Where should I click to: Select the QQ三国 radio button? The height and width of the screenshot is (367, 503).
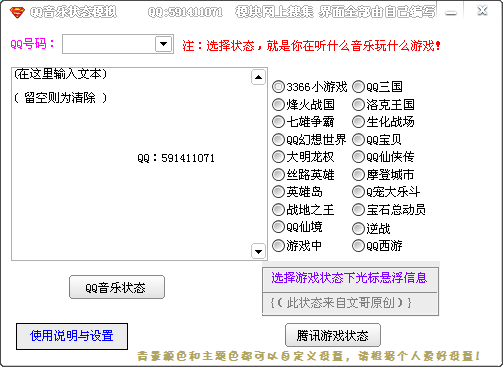click(x=358, y=87)
